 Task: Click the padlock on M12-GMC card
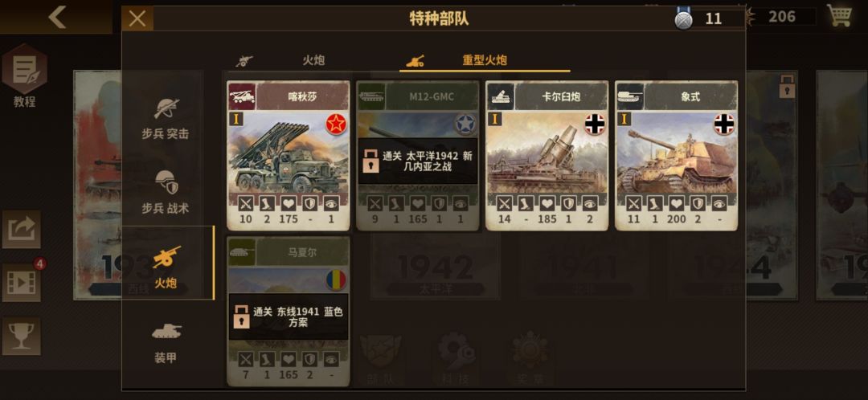[x=371, y=161]
